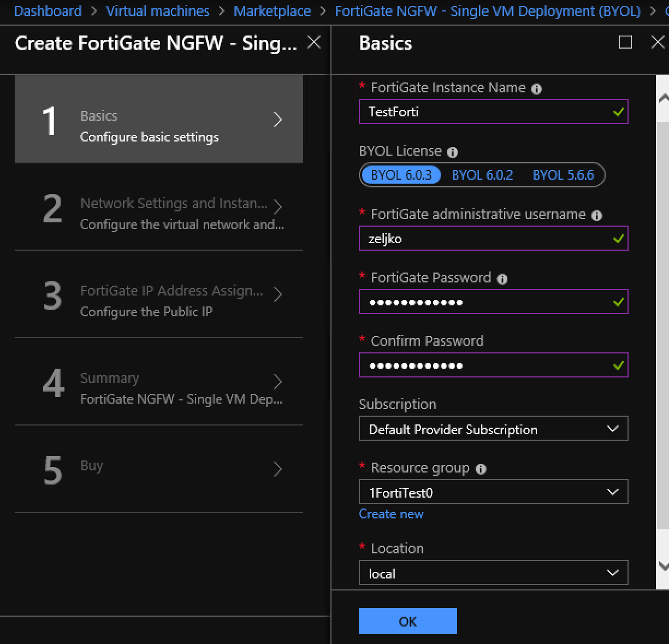This screenshot has height=644, width=669.
Task: Select the Marketplace breadcrumb
Action: 272,11
